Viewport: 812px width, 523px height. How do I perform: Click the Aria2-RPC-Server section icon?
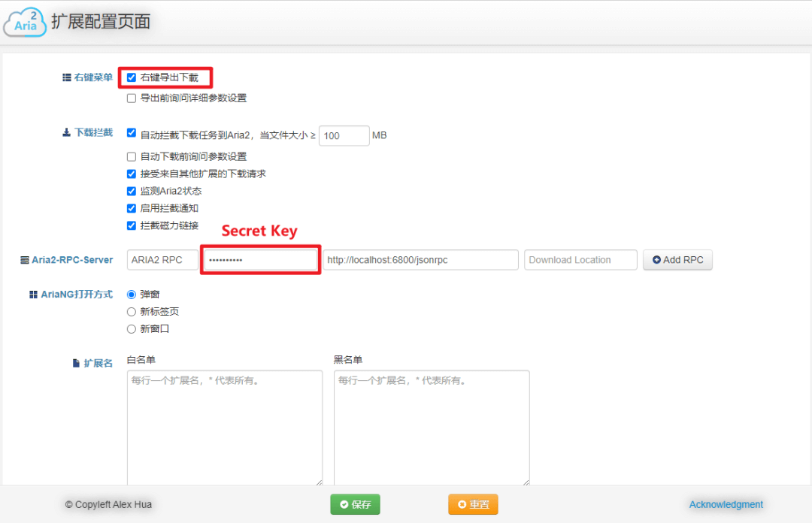coord(25,260)
